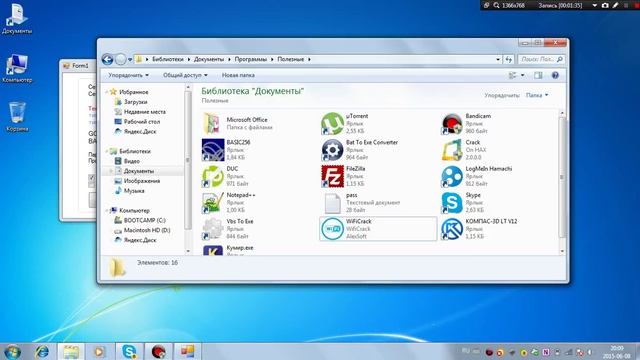The height and width of the screenshot is (360, 640).
Task: Launch Internet Explorer from taskbar
Action: pos(41,351)
